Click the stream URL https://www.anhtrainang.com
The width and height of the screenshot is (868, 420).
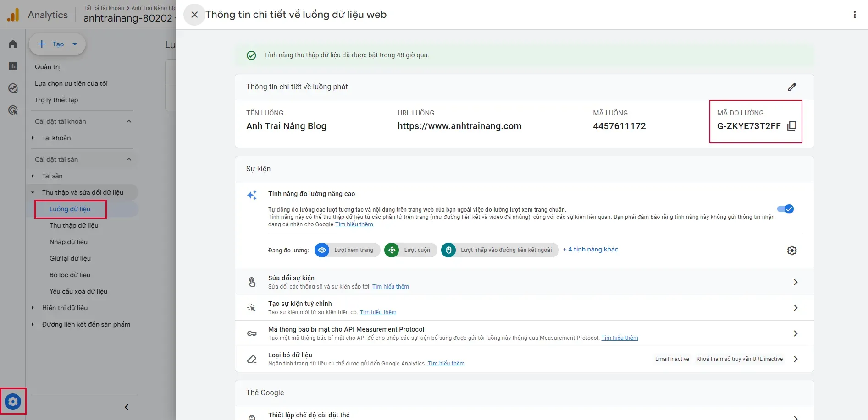pyautogui.click(x=459, y=126)
